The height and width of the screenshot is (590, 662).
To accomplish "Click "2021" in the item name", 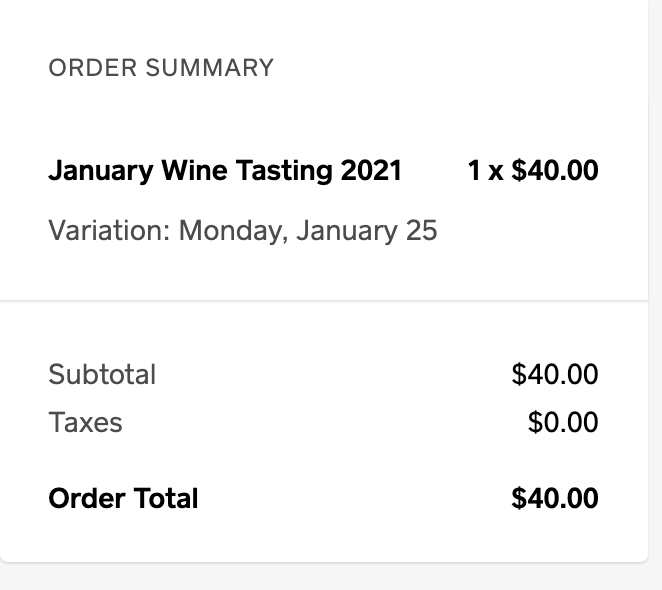I will click(x=371, y=170).
